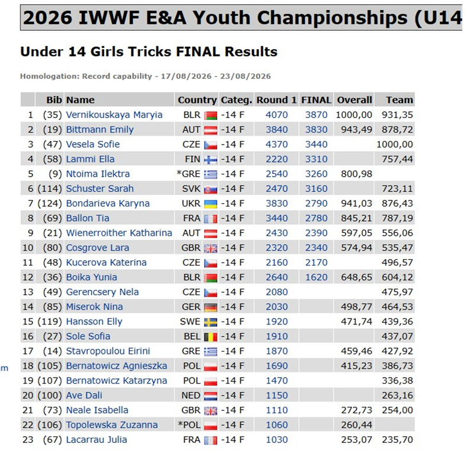
Task: Click the Slovakia flag in Schuster Sarah's row
Action: [210, 190]
